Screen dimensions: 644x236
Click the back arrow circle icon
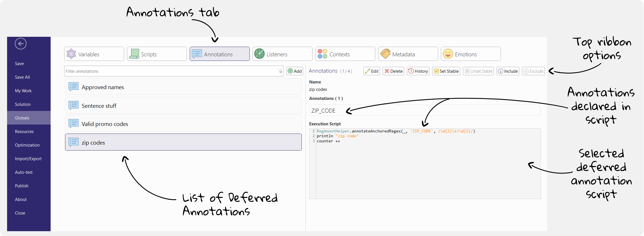(21, 44)
